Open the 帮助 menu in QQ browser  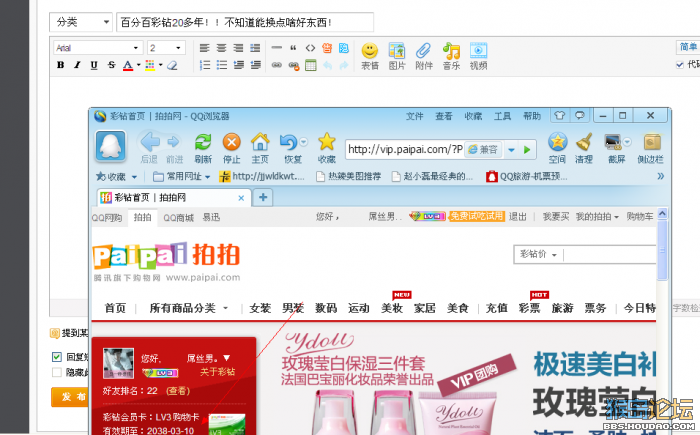[532, 117]
